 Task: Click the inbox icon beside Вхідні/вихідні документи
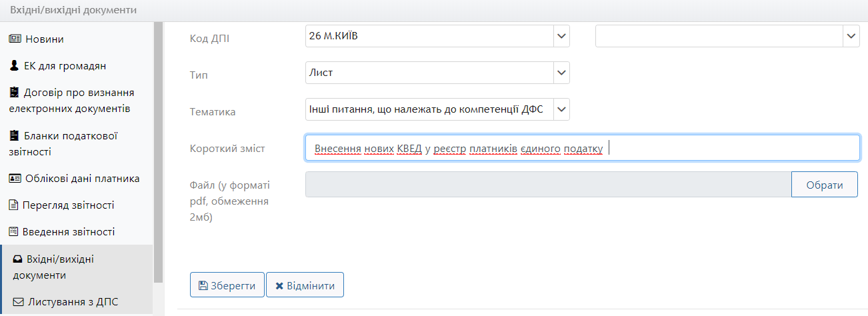18,259
